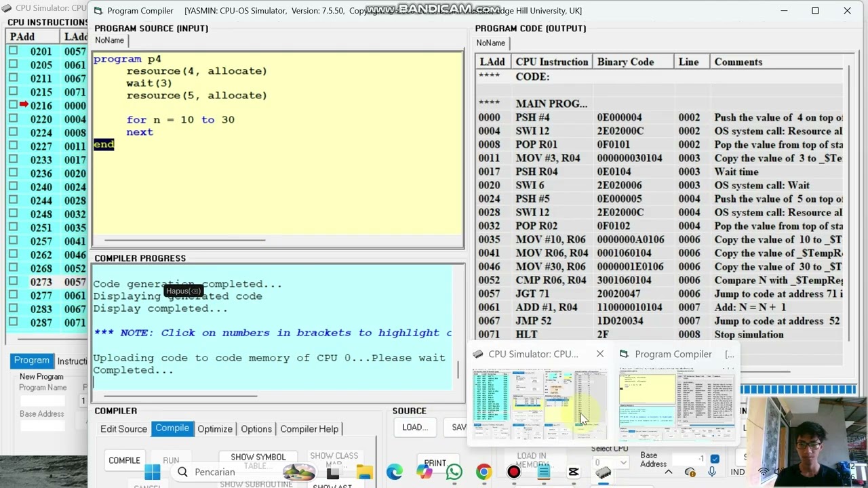The height and width of the screenshot is (488, 868).
Task: Open the Windows Start menu
Action: click(x=153, y=472)
